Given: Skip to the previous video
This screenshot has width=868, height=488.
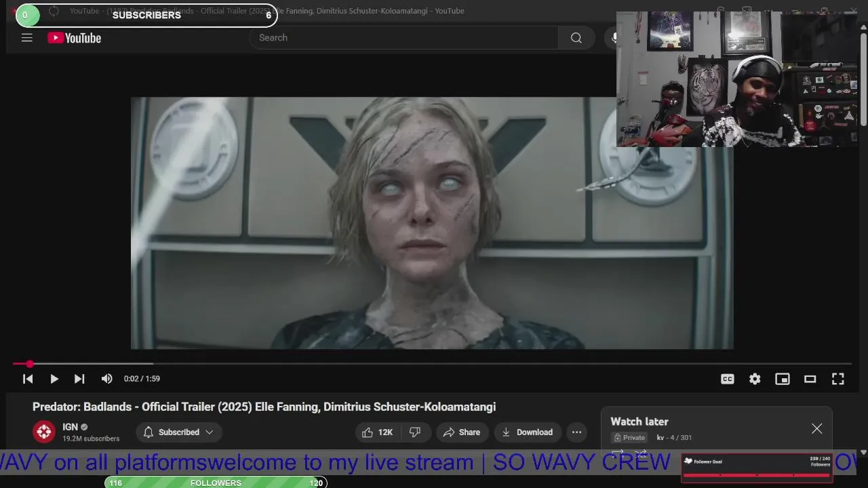Looking at the screenshot, I should (28, 379).
